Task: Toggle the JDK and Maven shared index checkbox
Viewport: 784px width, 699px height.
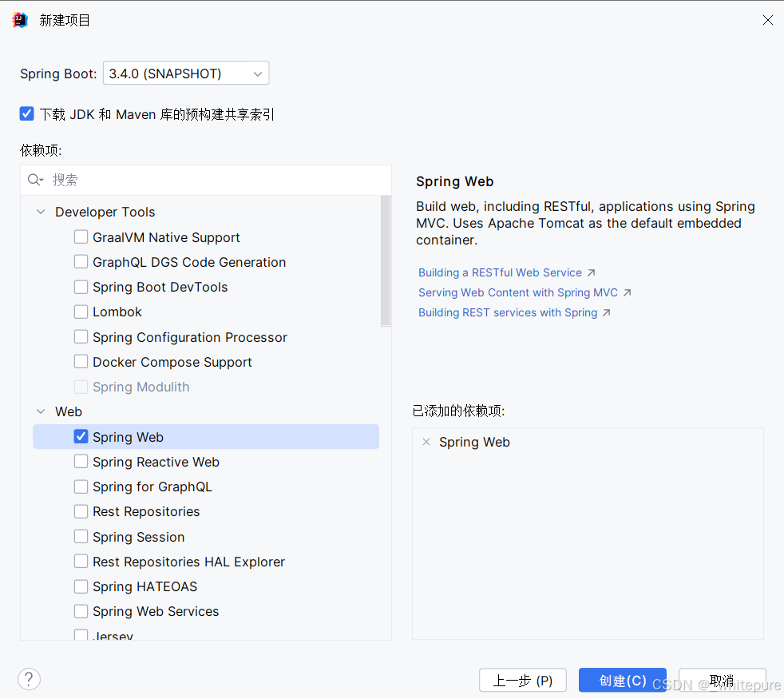Action: (x=27, y=114)
